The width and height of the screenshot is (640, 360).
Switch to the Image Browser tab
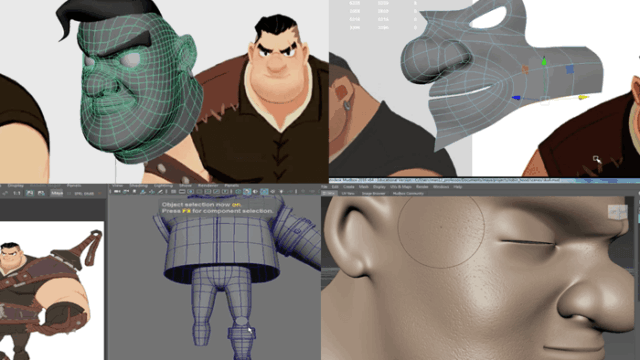coord(373,193)
